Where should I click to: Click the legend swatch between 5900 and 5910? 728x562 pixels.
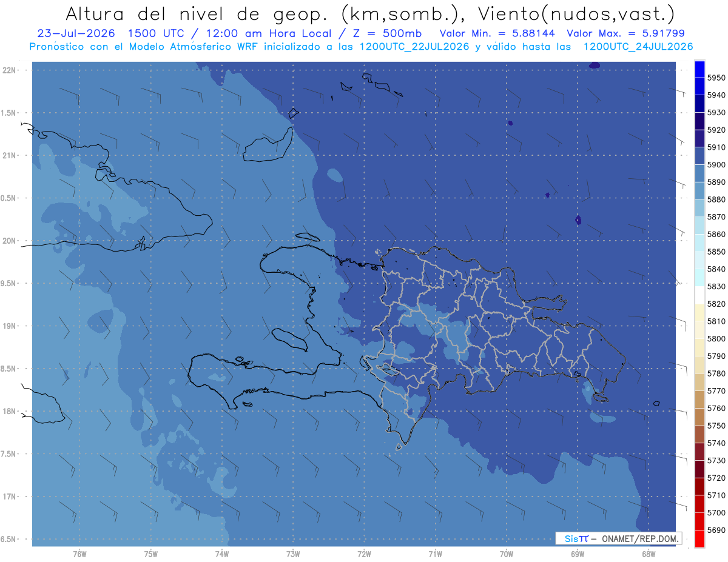tap(699, 156)
